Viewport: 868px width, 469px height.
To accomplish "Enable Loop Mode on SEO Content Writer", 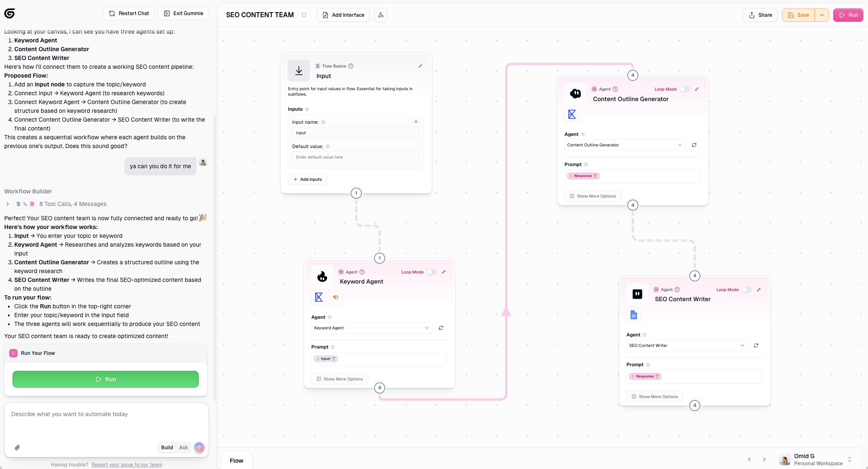I will coord(746,289).
